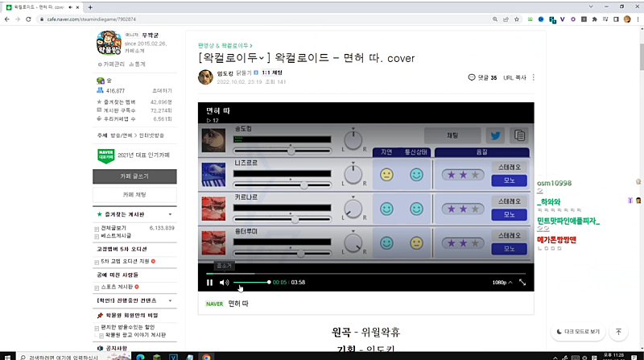Toggle 스테레오 in the 니즈르르 row
The width and height of the screenshot is (644, 360).
tap(510, 168)
